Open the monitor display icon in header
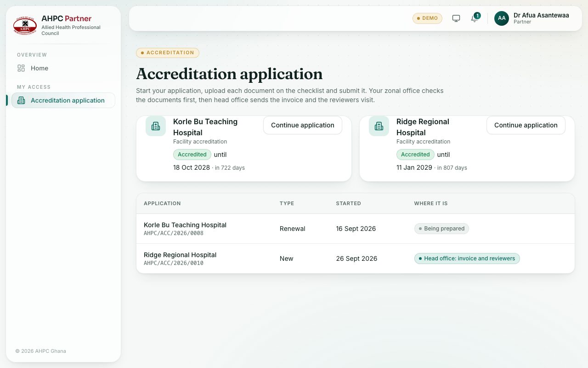The width and height of the screenshot is (588, 368). 456,18
